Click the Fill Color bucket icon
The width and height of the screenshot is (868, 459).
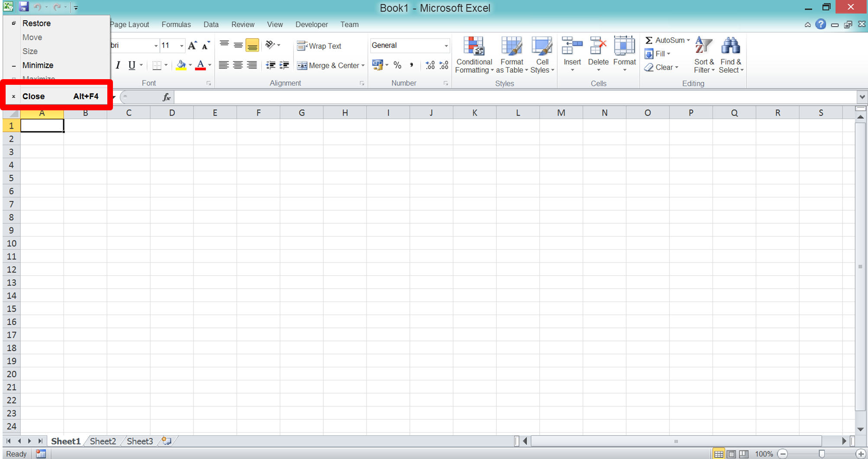click(x=181, y=65)
